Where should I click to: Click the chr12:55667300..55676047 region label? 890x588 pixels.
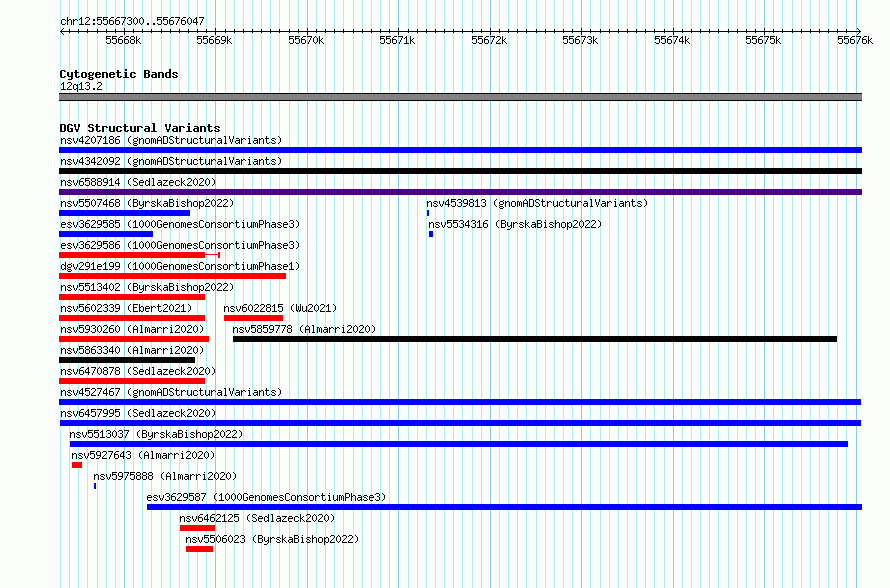(x=132, y=21)
